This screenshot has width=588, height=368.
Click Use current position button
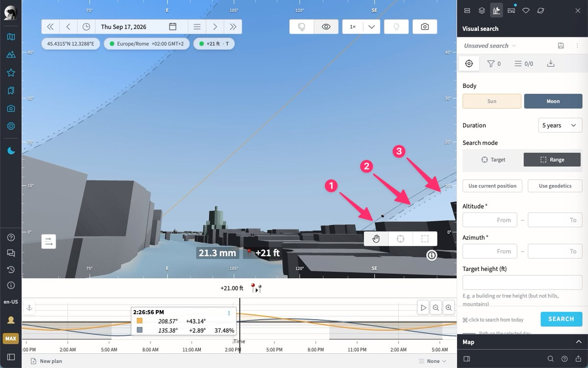tap(492, 186)
